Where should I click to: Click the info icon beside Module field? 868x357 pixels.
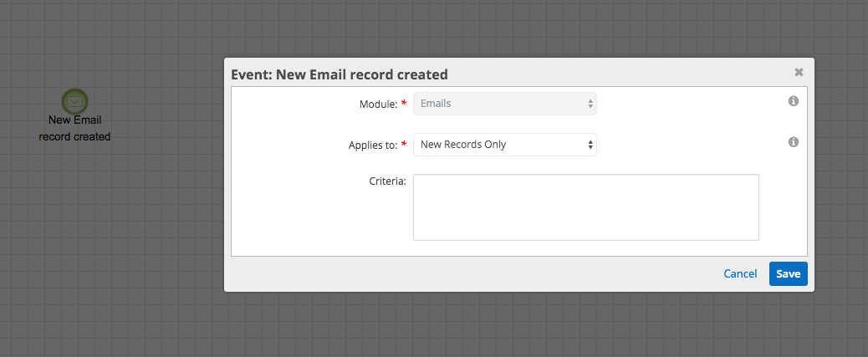coord(794,101)
